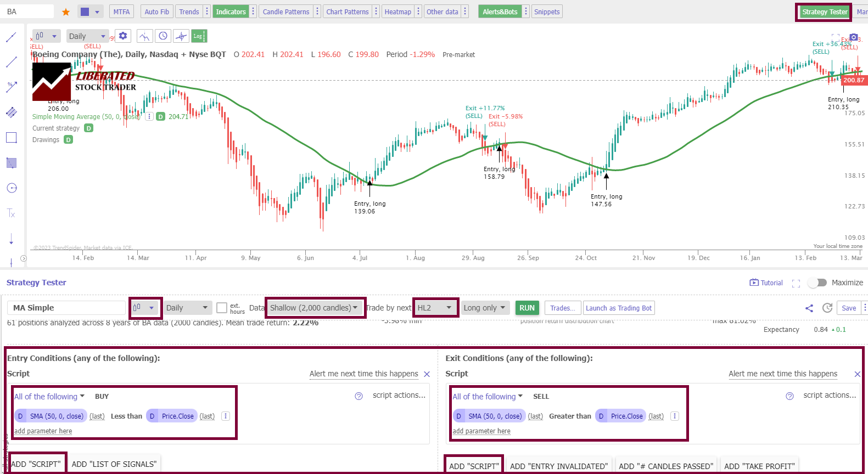Toggle the Maximize switch

[817, 283]
